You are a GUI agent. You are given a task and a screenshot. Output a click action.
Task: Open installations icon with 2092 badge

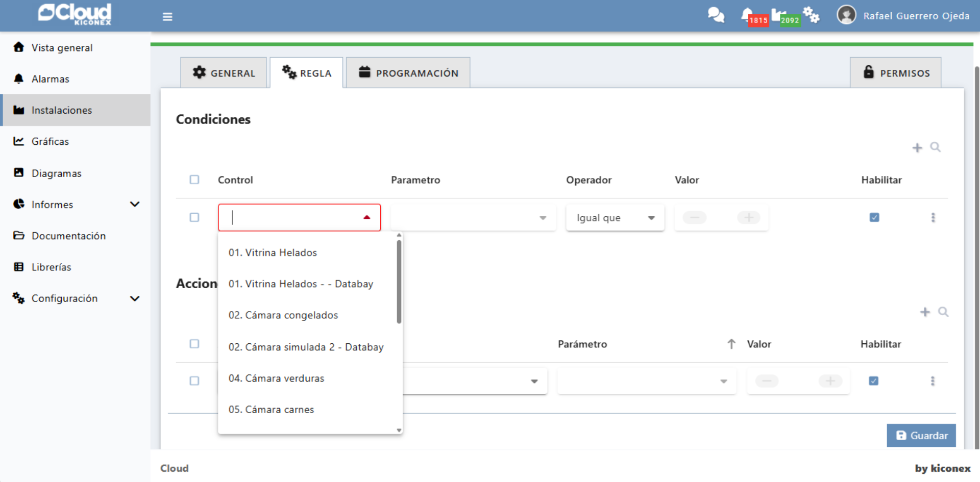click(779, 15)
